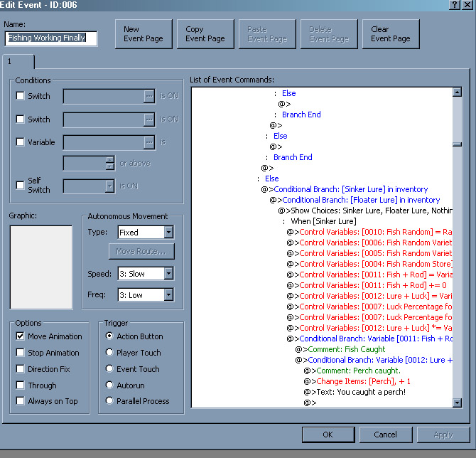Screen dimensions: 476x458
Task: Close the Edit Event dialog window
Action: pos(467,5)
